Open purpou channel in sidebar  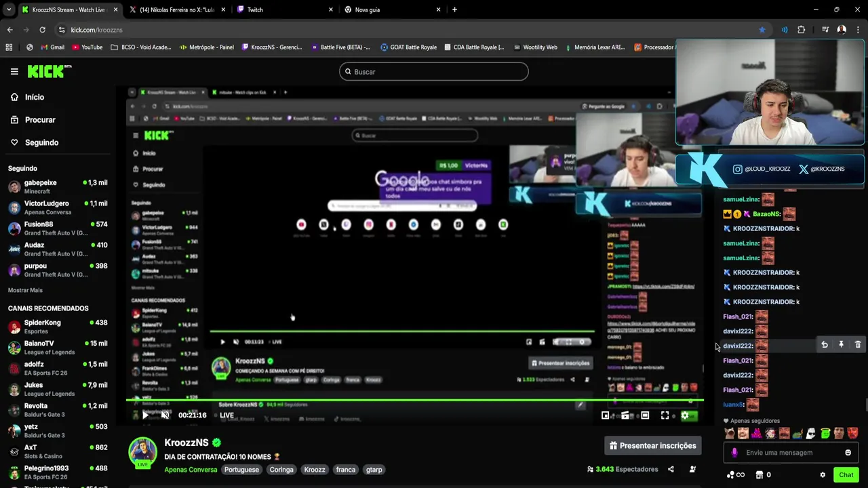(58, 270)
